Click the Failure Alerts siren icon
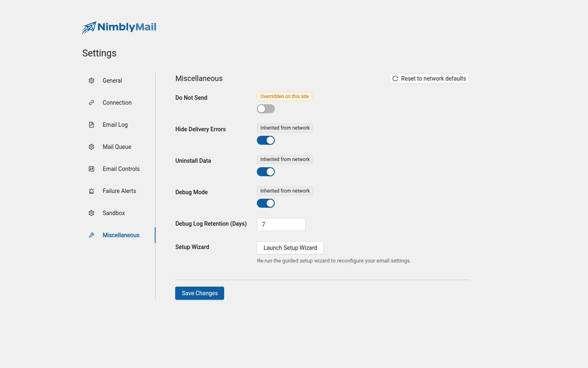Image resolution: width=588 pixels, height=368 pixels. coord(91,191)
